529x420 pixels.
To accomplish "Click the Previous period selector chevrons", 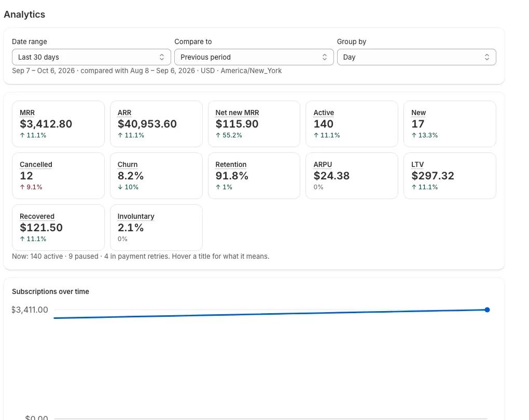I will point(325,57).
